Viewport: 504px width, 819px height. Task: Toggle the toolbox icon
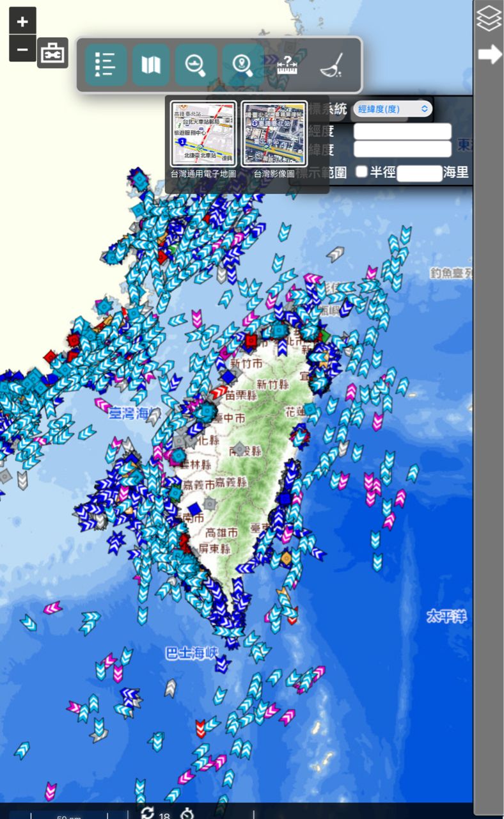pos(52,53)
